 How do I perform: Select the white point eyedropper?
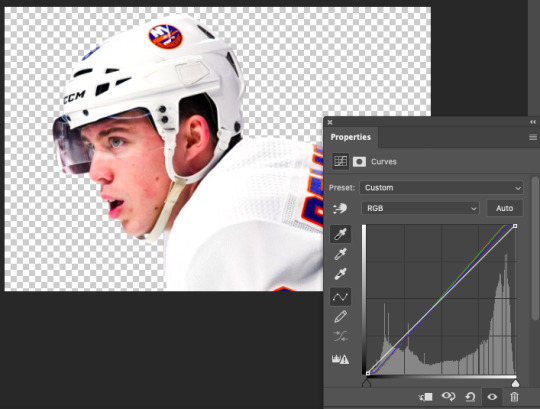point(341,274)
